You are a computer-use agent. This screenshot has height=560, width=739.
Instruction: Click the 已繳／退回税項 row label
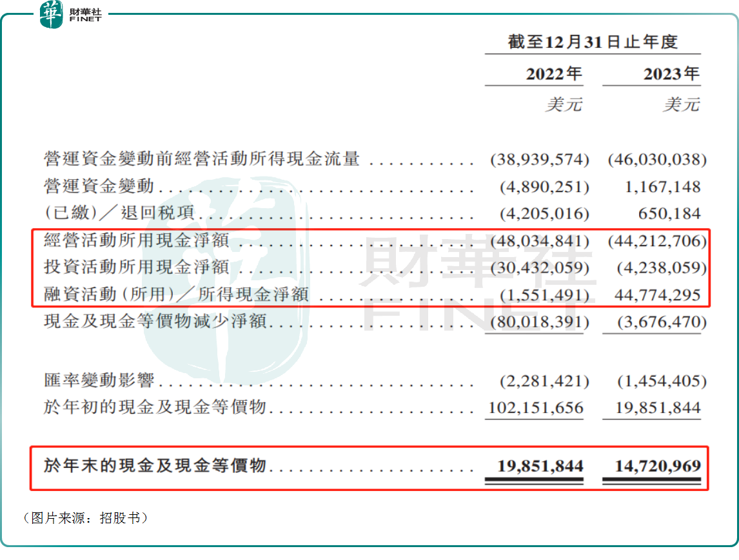point(119,213)
